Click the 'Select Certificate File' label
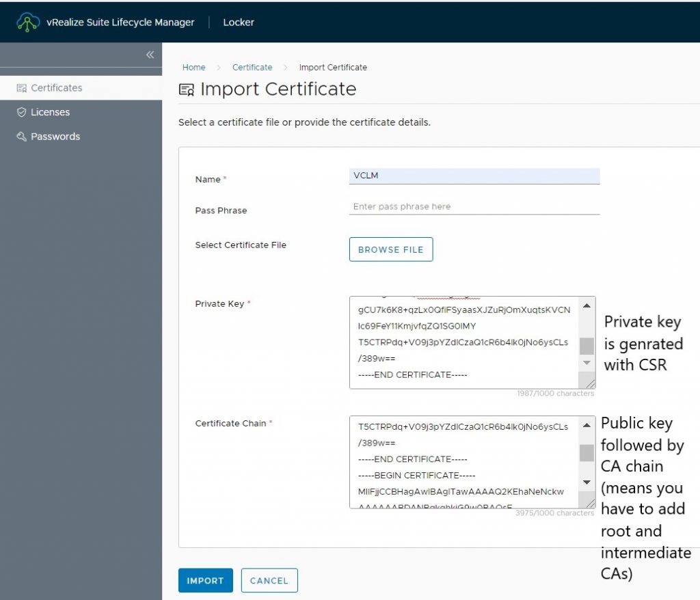The image size is (700, 600). click(x=241, y=245)
